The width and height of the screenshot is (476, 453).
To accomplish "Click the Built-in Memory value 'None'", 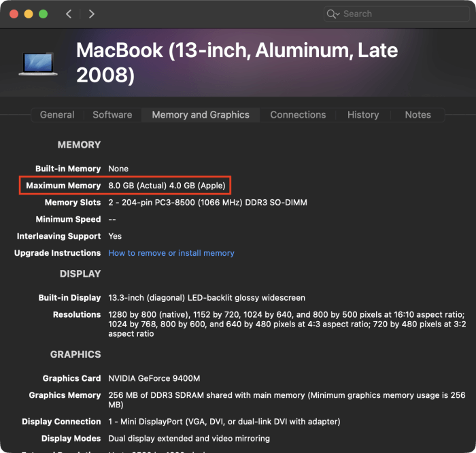I will (x=118, y=169).
